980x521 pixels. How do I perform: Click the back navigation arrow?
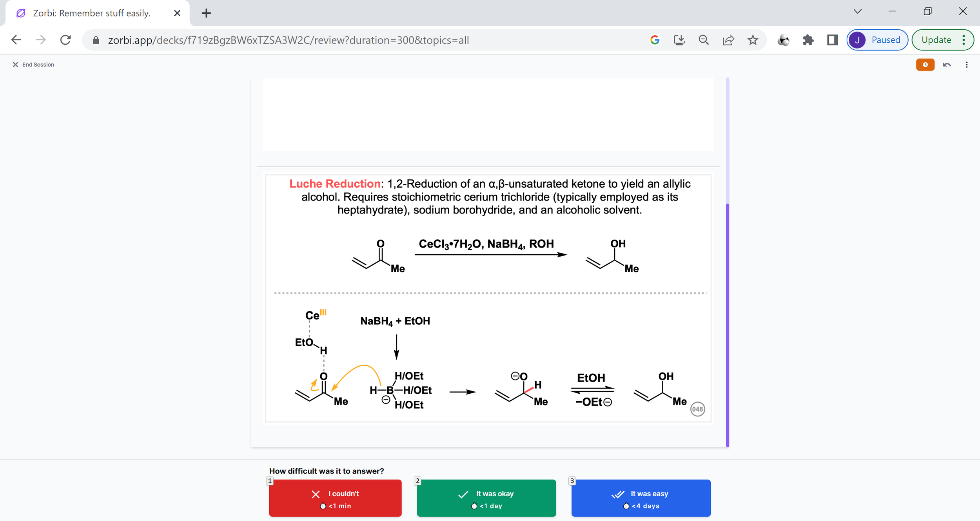[x=16, y=40]
